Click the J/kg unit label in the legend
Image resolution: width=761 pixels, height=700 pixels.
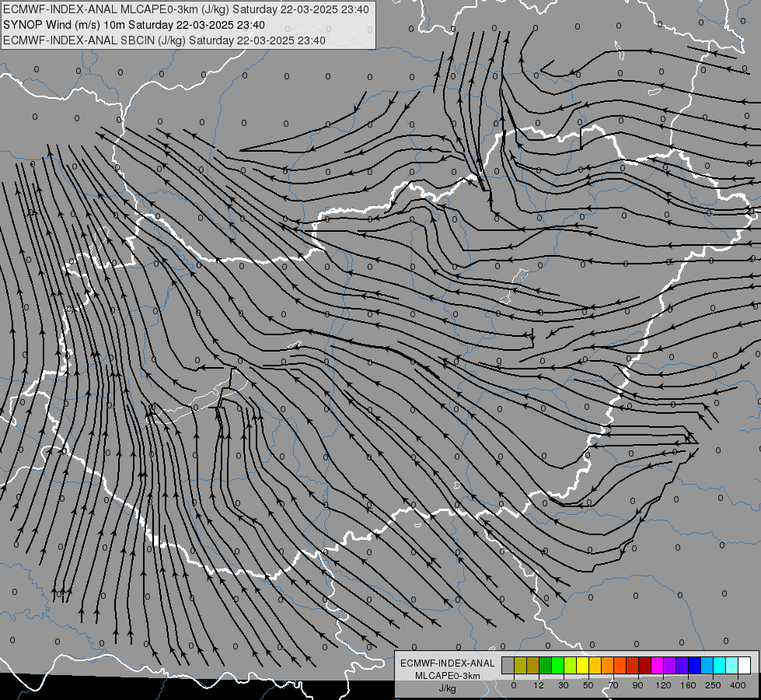(448, 689)
